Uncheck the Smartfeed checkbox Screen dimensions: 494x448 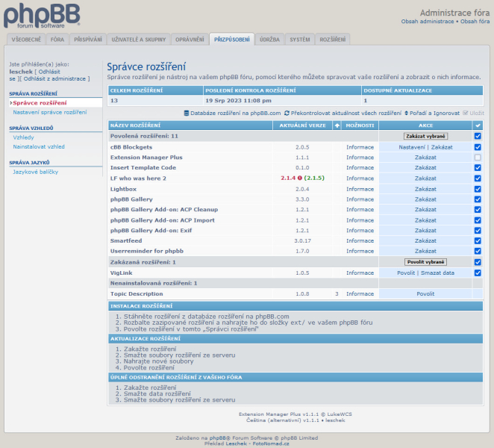click(478, 240)
